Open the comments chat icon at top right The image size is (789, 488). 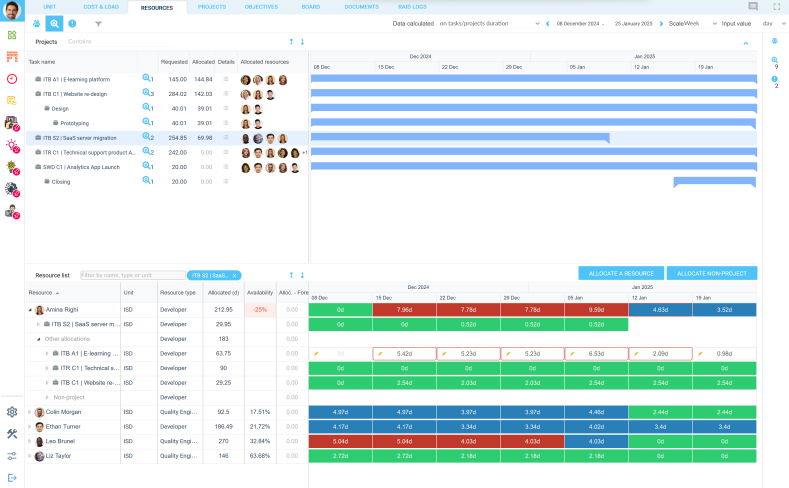pyautogui.click(x=753, y=7)
